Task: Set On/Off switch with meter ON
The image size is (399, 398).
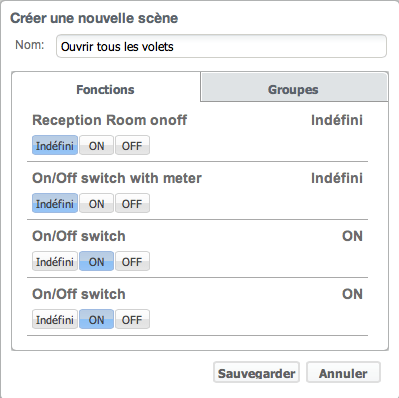Action: point(96,203)
